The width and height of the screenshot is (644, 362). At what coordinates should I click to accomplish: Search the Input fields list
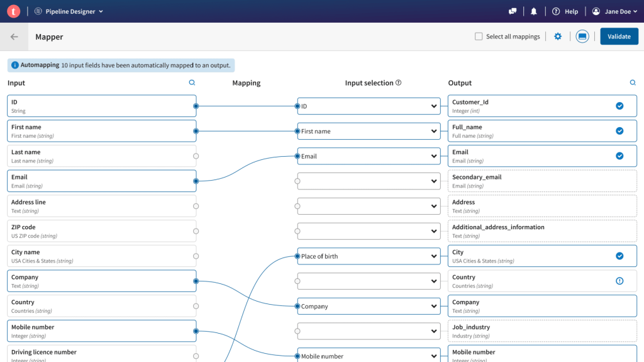point(192,82)
